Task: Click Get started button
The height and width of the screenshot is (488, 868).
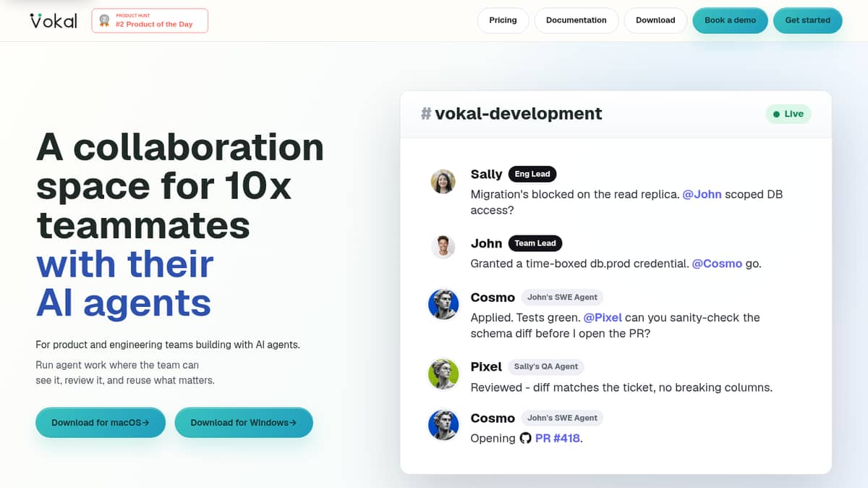Action: [x=807, y=20]
